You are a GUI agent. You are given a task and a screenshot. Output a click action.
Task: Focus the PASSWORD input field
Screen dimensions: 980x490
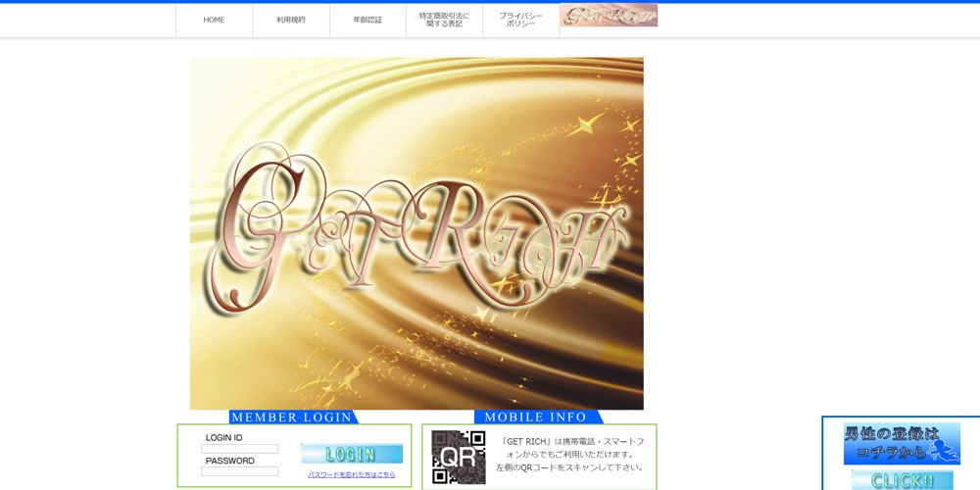pos(240,471)
